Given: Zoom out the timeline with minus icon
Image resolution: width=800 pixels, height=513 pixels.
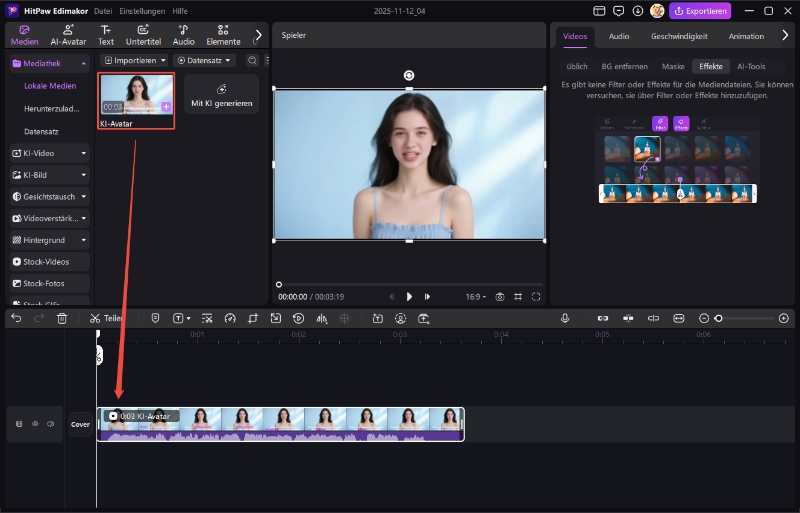Looking at the screenshot, I should (704, 319).
